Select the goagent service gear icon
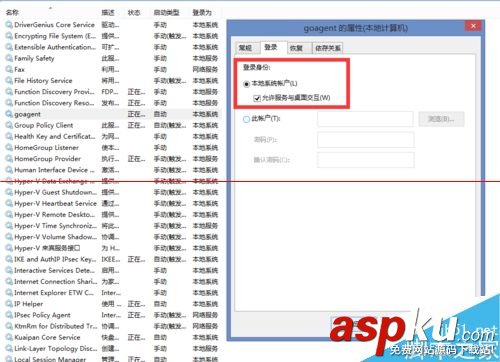 click(x=9, y=114)
